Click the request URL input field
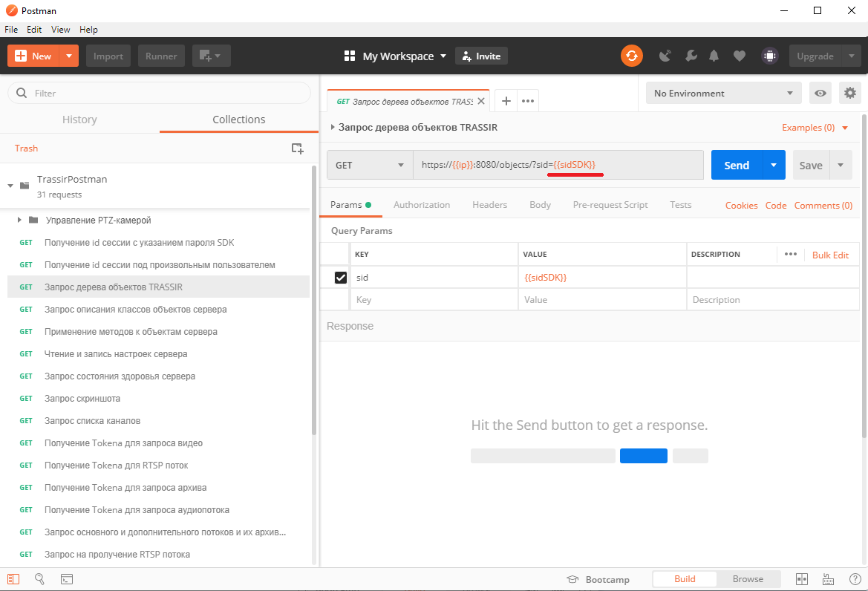 pyautogui.click(x=558, y=165)
